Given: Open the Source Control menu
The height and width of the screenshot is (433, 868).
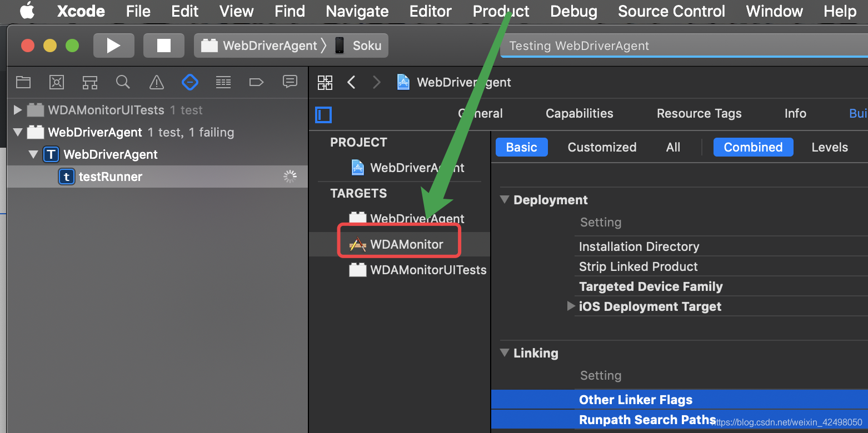Looking at the screenshot, I should click(x=671, y=11).
